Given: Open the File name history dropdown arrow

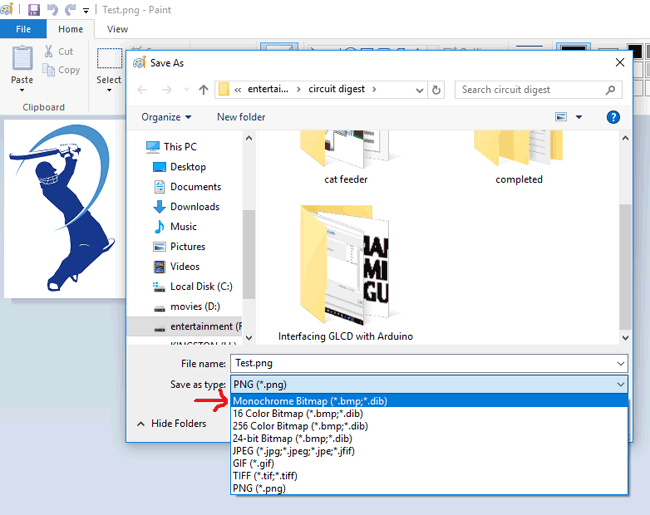Looking at the screenshot, I should [x=621, y=364].
